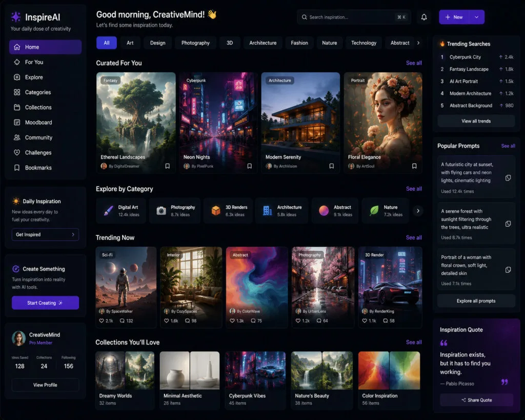
Task: Go to Home in sidebar
Action: point(45,47)
